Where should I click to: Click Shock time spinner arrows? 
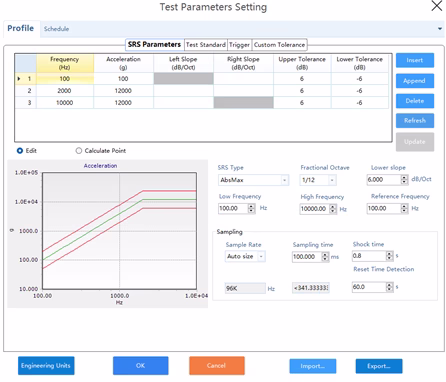[389, 256]
